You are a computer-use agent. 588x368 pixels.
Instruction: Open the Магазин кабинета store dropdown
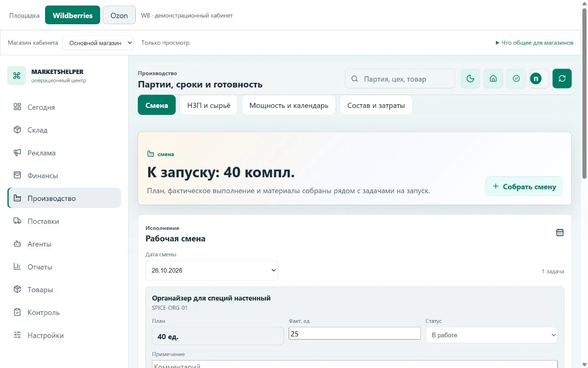pos(98,43)
